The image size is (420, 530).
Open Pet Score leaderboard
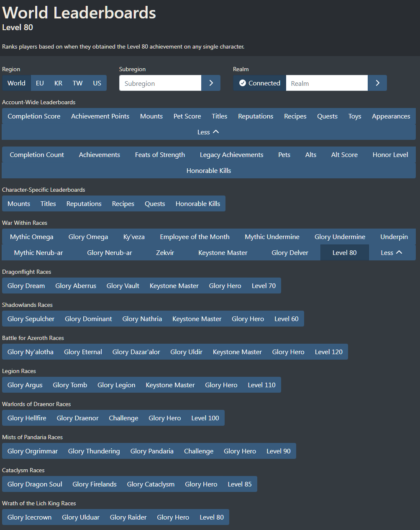[187, 116]
